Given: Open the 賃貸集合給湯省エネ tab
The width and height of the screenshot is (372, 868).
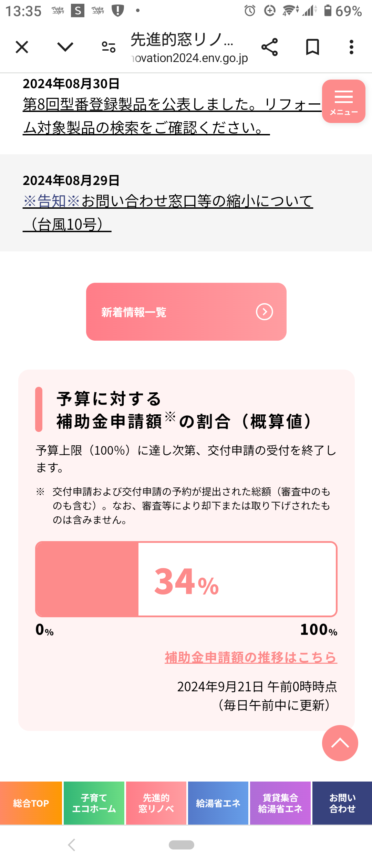Looking at the screenshot, I should (280, 803).
